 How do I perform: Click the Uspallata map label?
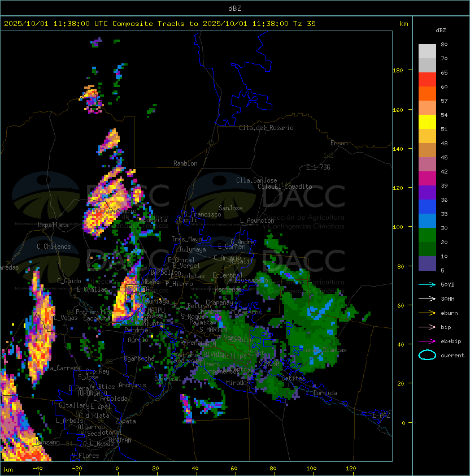(53, 225)
